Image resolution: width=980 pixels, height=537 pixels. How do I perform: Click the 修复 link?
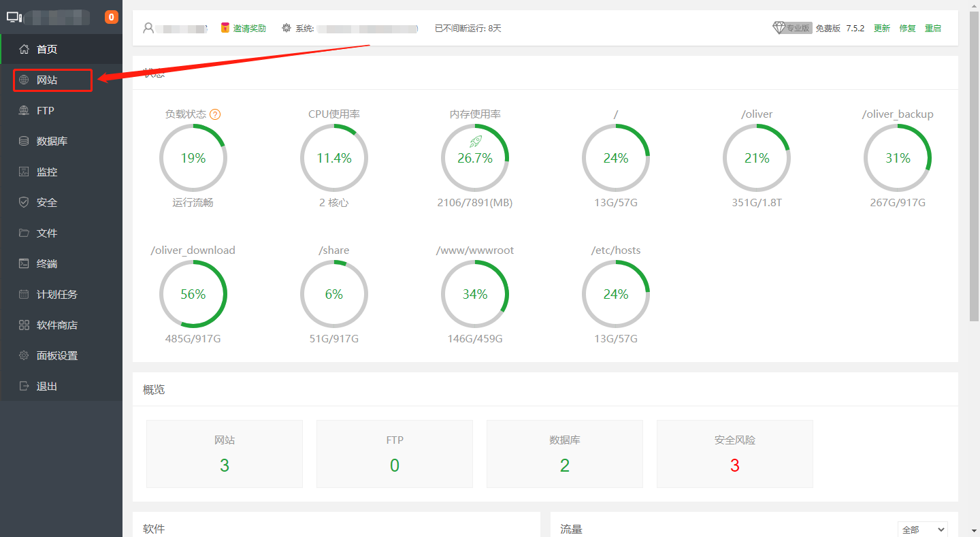[x=907, y=28]
